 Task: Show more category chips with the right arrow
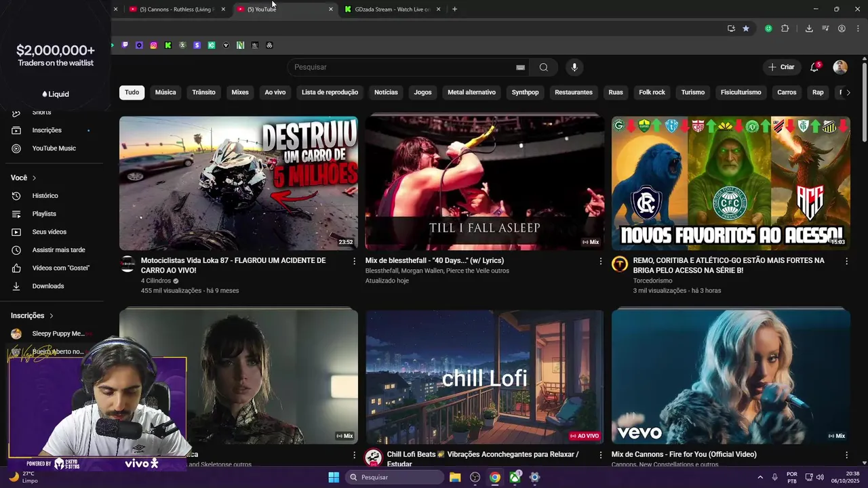pos(848,92)
